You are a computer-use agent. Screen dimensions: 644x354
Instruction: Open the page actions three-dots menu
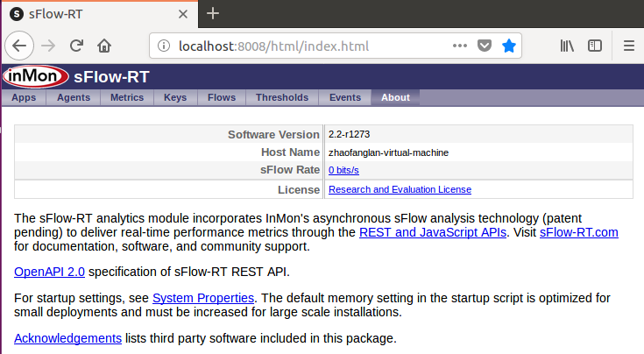(x=460, y=46)
